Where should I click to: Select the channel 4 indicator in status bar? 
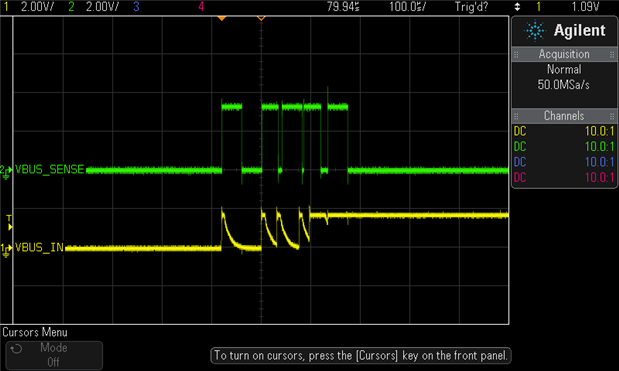click(201, 6)
